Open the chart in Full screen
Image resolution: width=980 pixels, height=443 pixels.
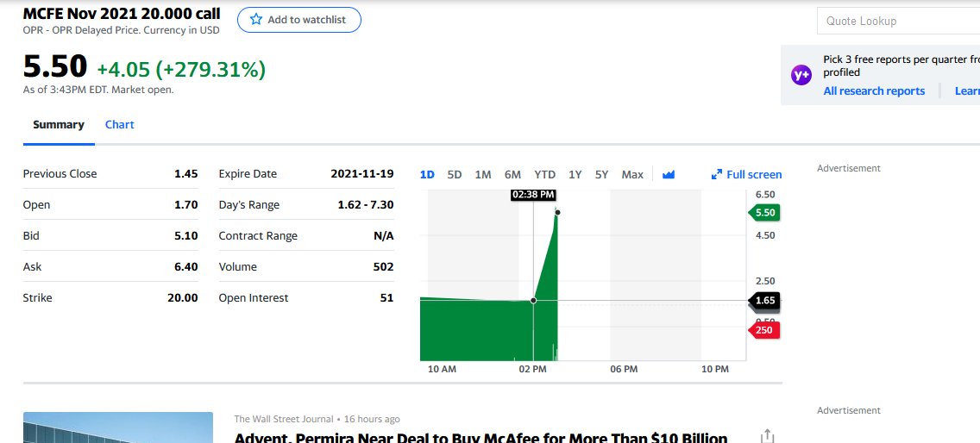coord(747,174)
